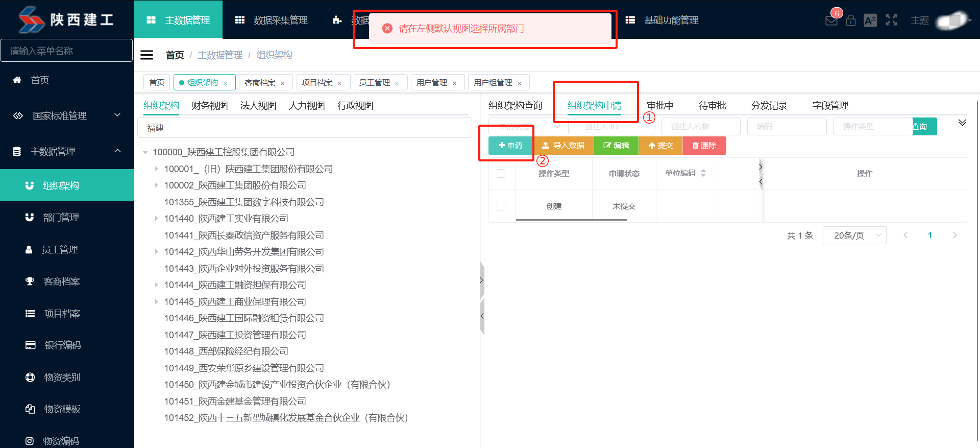Click the mail notification envelope icon
Viewport: 980px width, 448px height.
point(831,20)
